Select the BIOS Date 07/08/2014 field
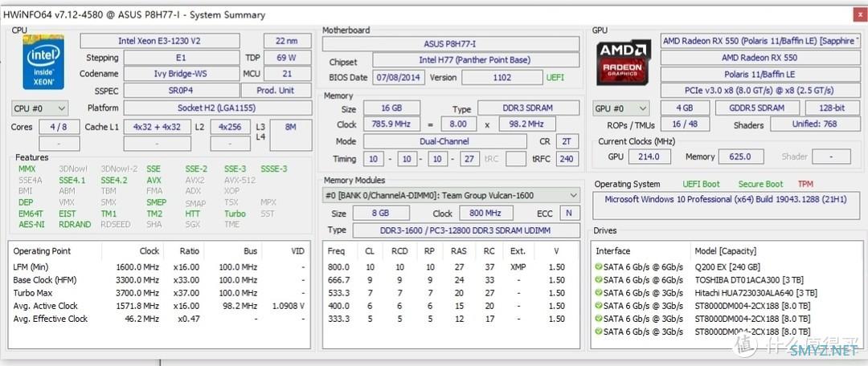The image size is (868, 366). coord(399,77)
